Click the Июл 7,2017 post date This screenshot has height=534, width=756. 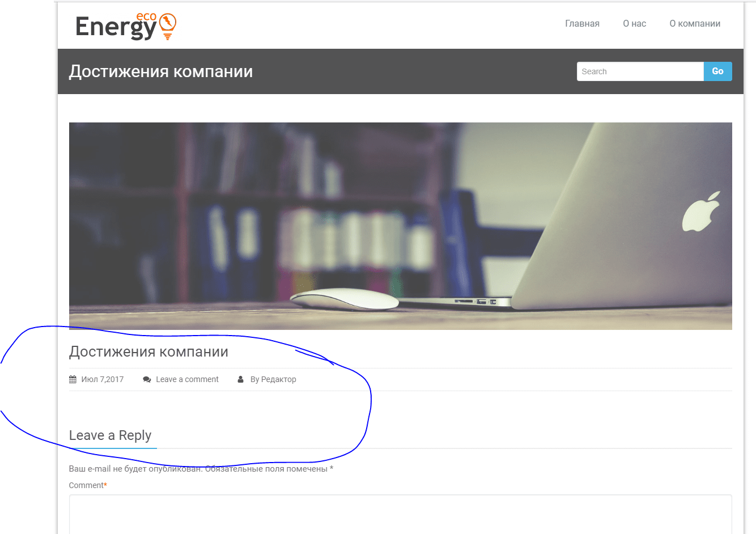point(103,379)
